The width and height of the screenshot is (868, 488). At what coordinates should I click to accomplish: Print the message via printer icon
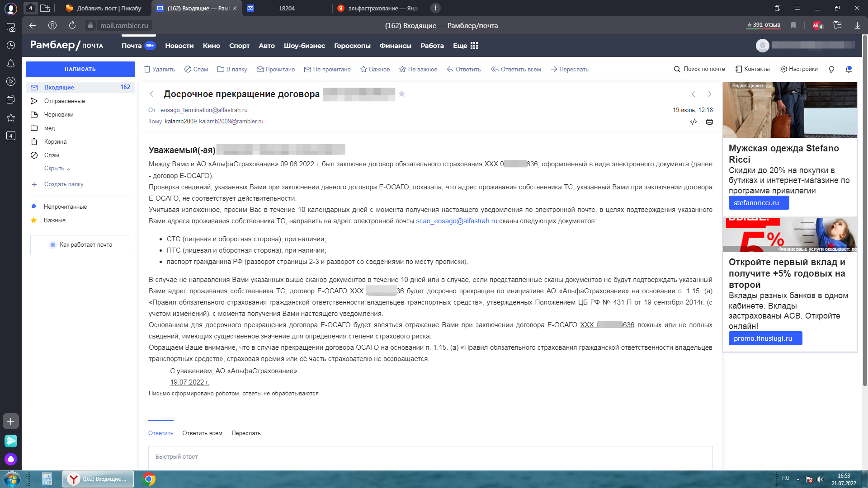coord(709,122)
